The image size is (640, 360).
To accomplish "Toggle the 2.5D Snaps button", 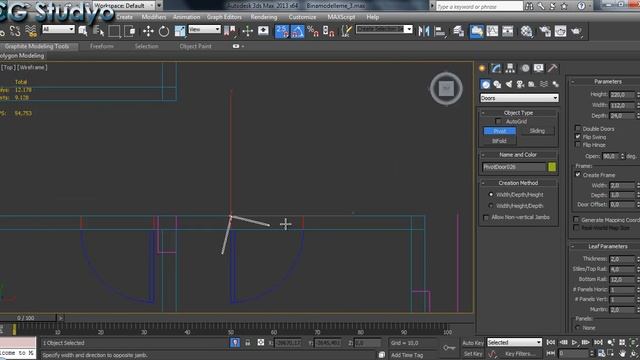I will click(282, 31).
